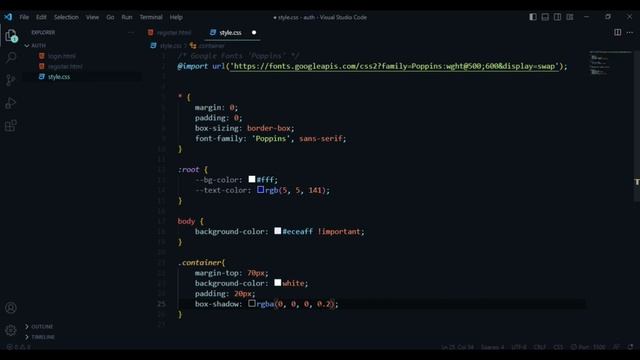Open the Explorer view in activity bar

(x=11, y=36)
